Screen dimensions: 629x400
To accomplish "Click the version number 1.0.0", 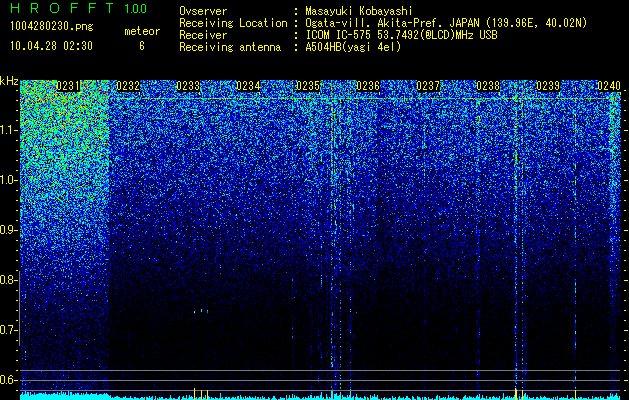I will click(x=136, y=9).
